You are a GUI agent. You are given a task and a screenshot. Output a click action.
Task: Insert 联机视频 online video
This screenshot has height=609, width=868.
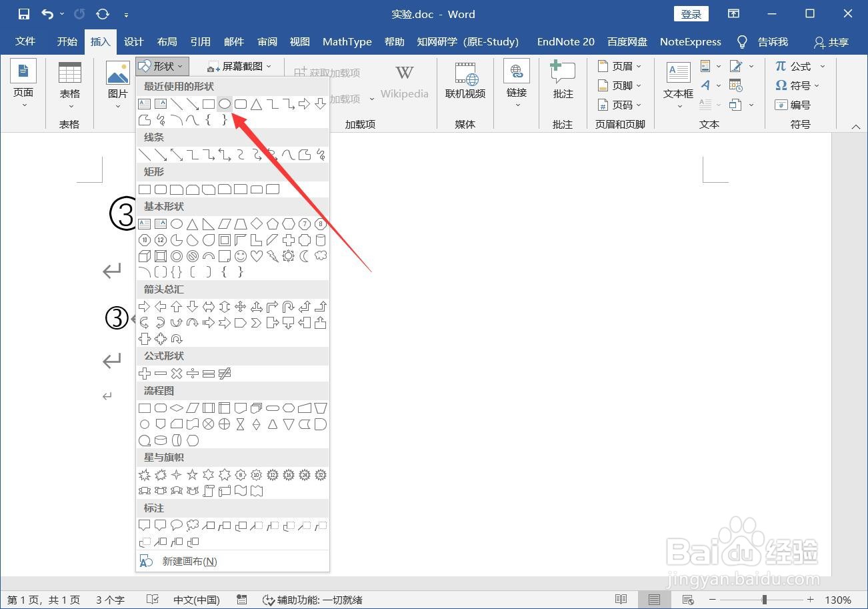(465, 80)
